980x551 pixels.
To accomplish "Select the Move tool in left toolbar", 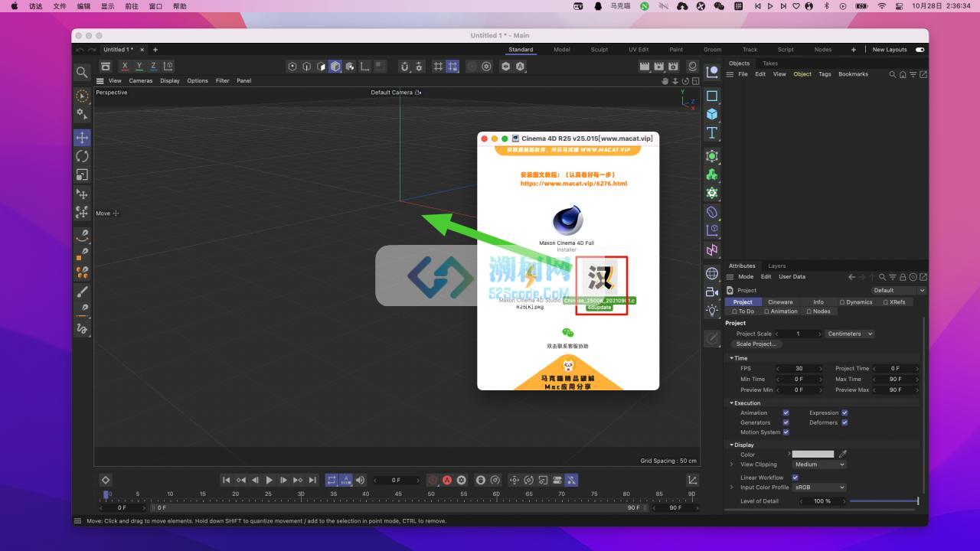I will coord(82,138).
